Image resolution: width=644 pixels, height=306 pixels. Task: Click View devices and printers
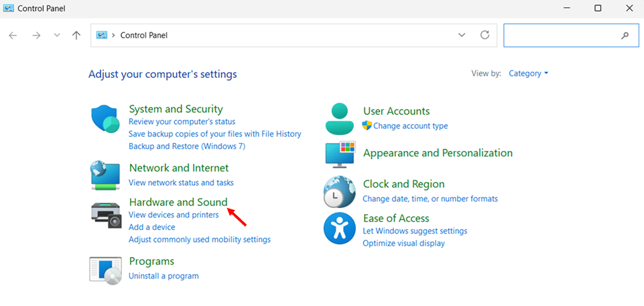point(174,215)
